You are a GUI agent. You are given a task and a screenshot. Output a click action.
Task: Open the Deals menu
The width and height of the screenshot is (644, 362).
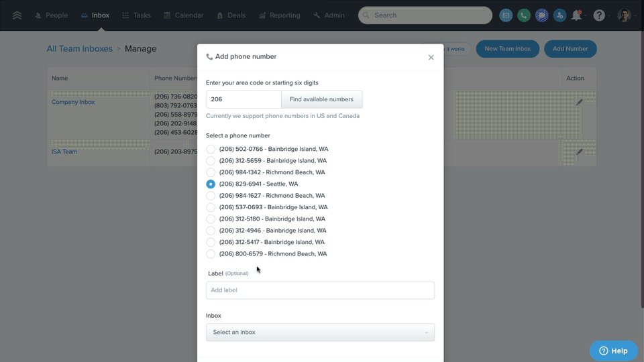pyautogui.click(x=231, y=15)
